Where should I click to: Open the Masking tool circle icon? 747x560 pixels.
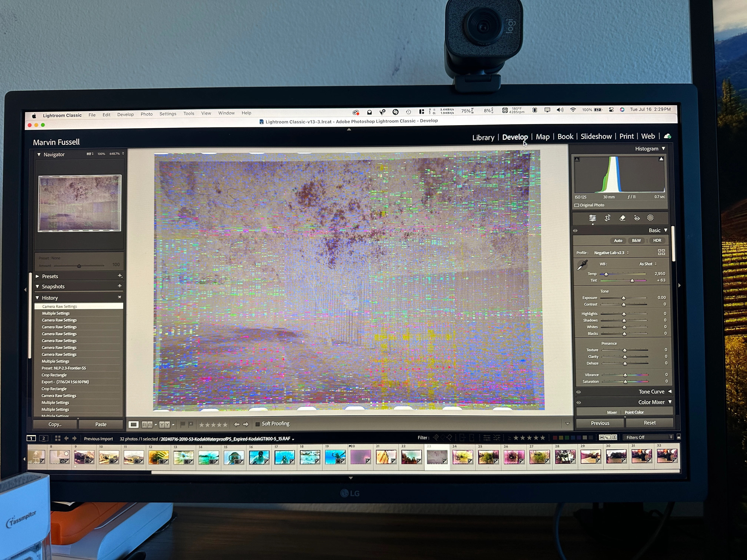point(650,218)
